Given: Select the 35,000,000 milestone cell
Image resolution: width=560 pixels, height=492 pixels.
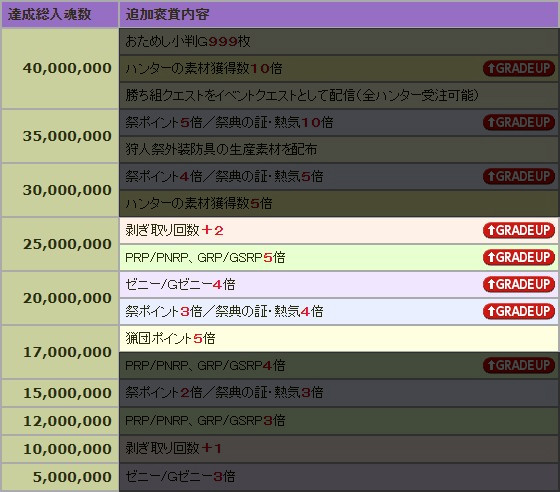Looking at the screenshot, I should (x=60, y=136).
